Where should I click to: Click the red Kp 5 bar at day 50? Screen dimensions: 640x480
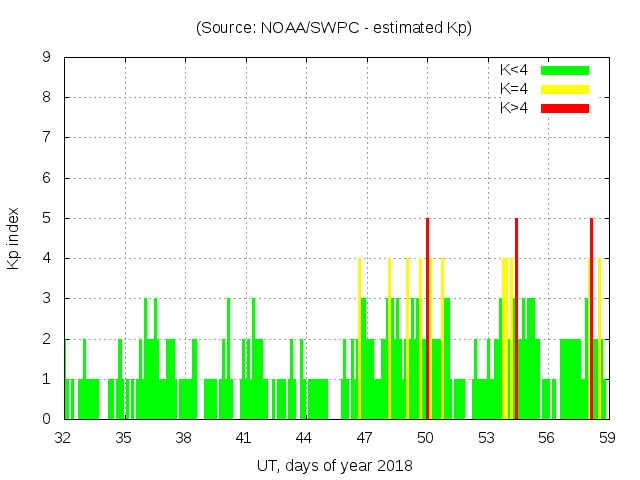[427, 318]
